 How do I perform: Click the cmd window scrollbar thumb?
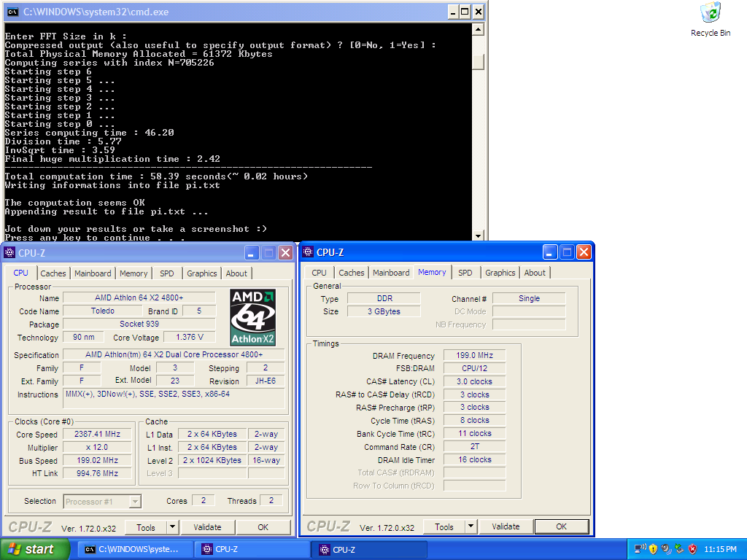coord(478,62)
